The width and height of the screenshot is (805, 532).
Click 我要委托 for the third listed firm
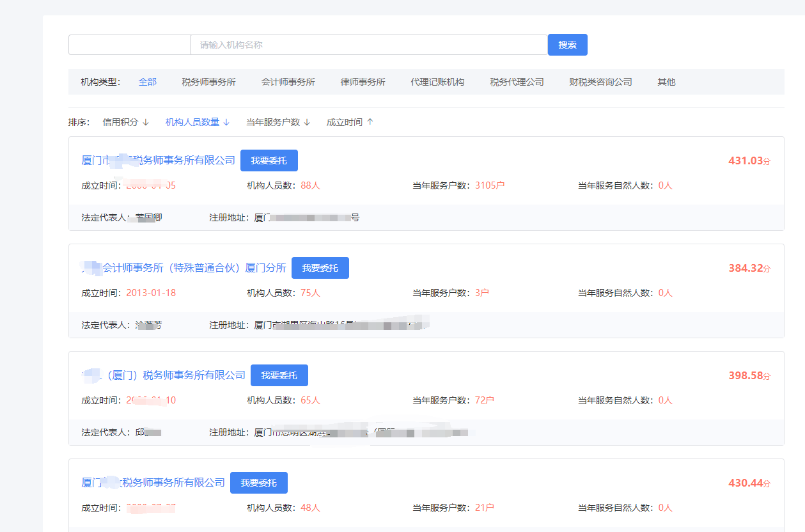[279, 375]
